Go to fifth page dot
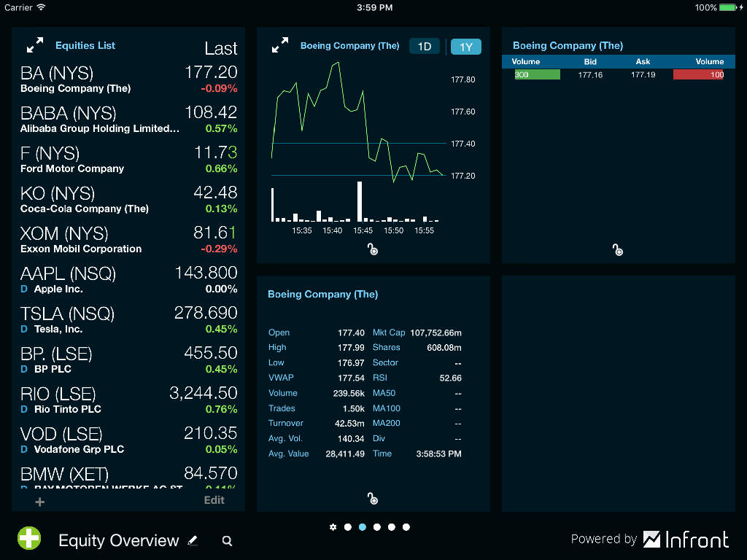Image resolution: width=747 pixels, height=560 pixels. pos(406,527)
